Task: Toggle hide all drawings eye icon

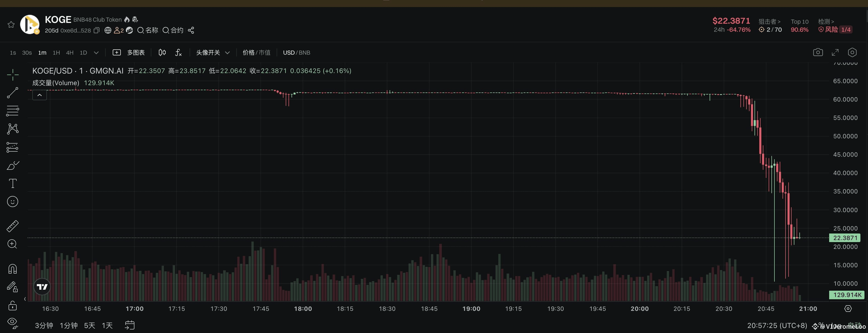Action: [x=12, y=323]
